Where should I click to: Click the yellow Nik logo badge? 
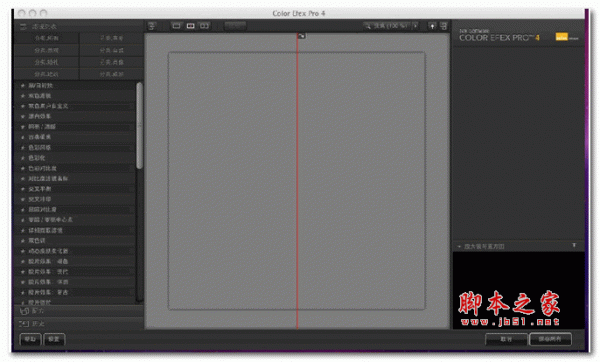(x=562, y=37)
